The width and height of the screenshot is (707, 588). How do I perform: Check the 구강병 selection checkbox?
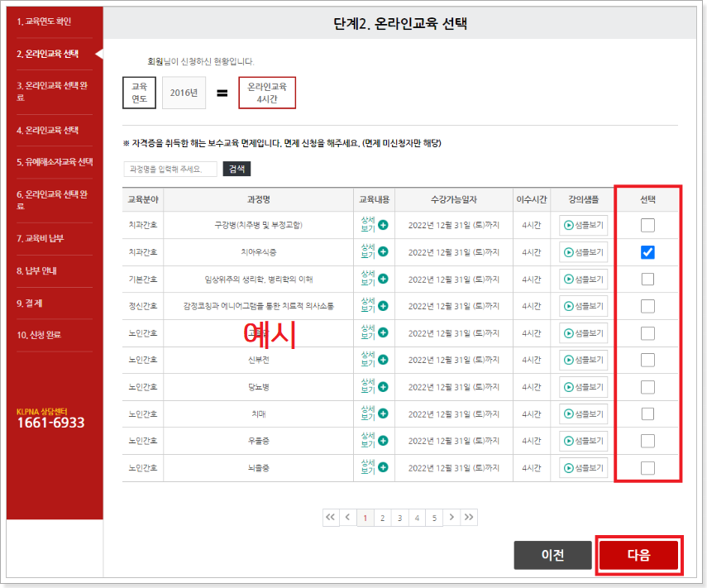tap(647, 224)
